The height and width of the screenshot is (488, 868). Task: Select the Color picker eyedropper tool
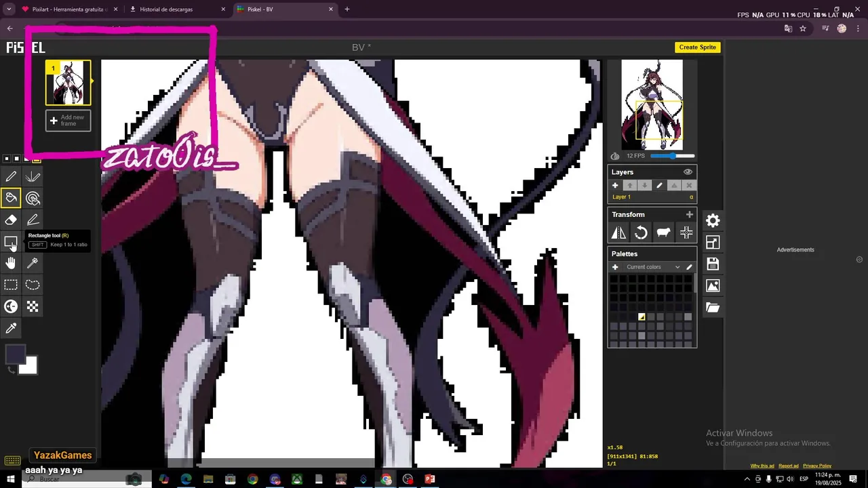(11, 329)
